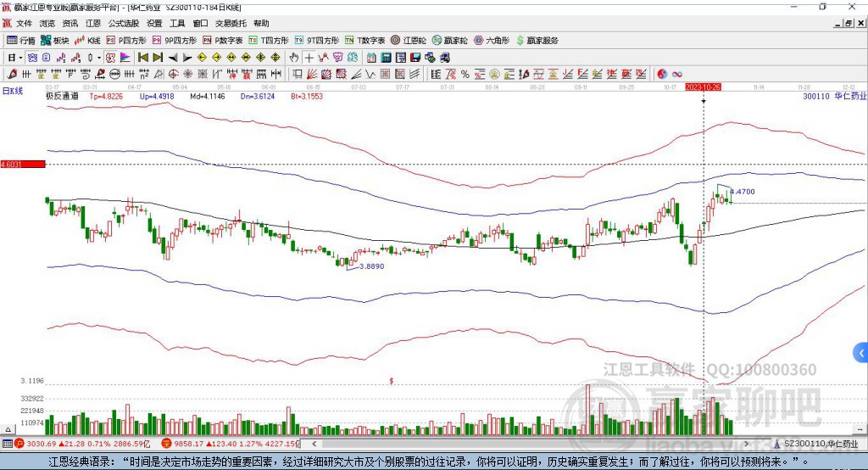The image size is (868, 470).
Task: Open the 窗口 menu
Action: point(200,23)
